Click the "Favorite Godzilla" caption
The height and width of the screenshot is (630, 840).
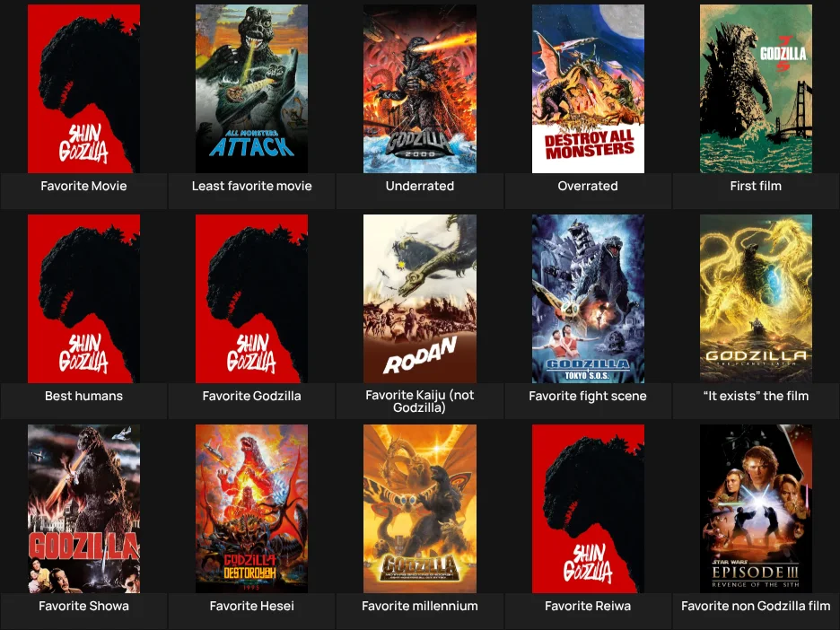[x=252, y=397]
